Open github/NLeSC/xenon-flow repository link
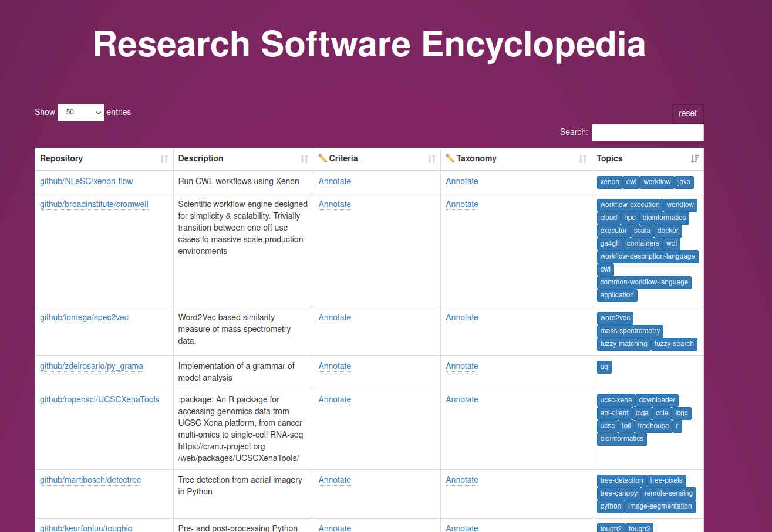 [x=86, y=181]
